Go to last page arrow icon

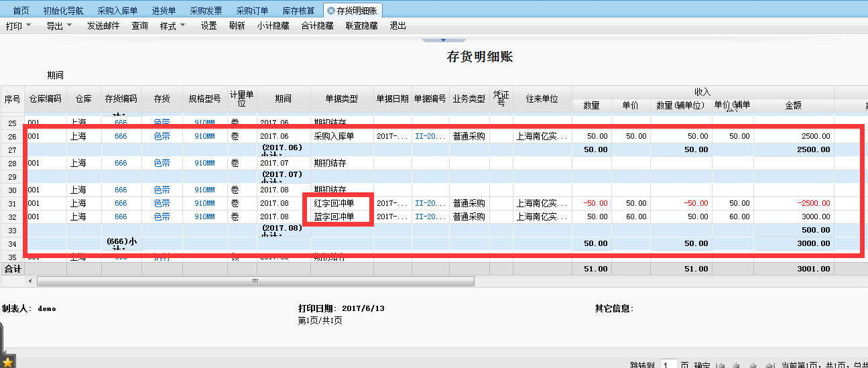pos(770,366)
